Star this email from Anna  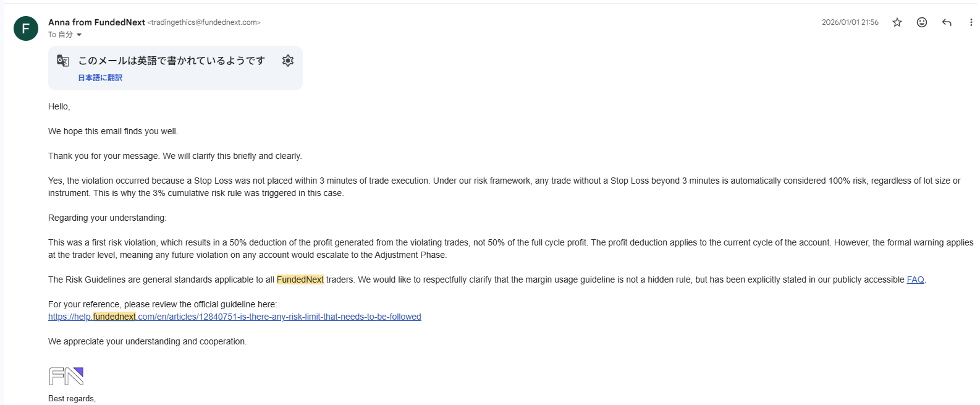(x=897, y=22)
